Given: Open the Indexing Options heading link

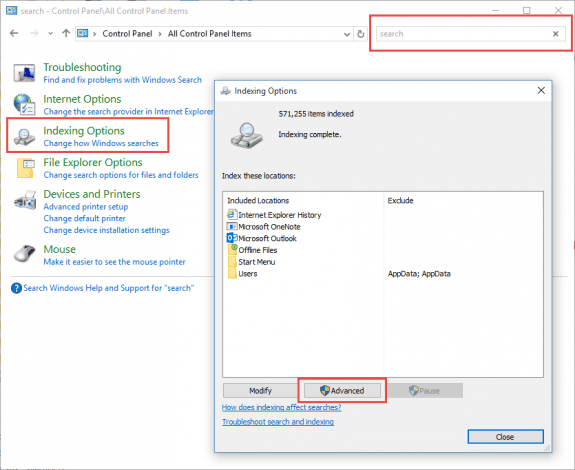Looking at the screenshot, I should (84, 131).
